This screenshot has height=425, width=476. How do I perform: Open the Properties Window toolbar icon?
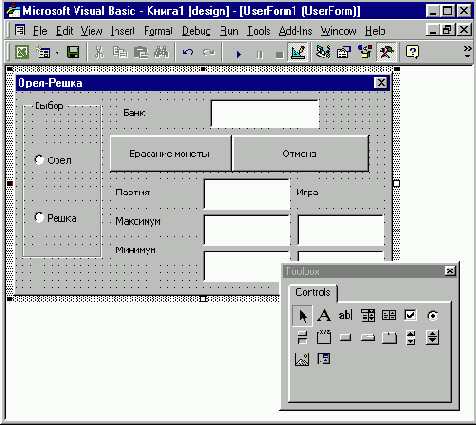coord(344,52)
